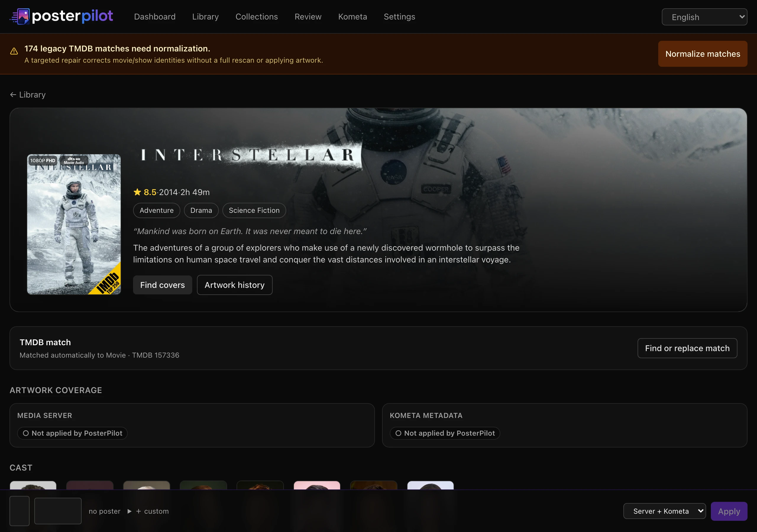Click the empty wide artwork slot in bottom bar
The image size is (757, 532).
click(58, 511)
